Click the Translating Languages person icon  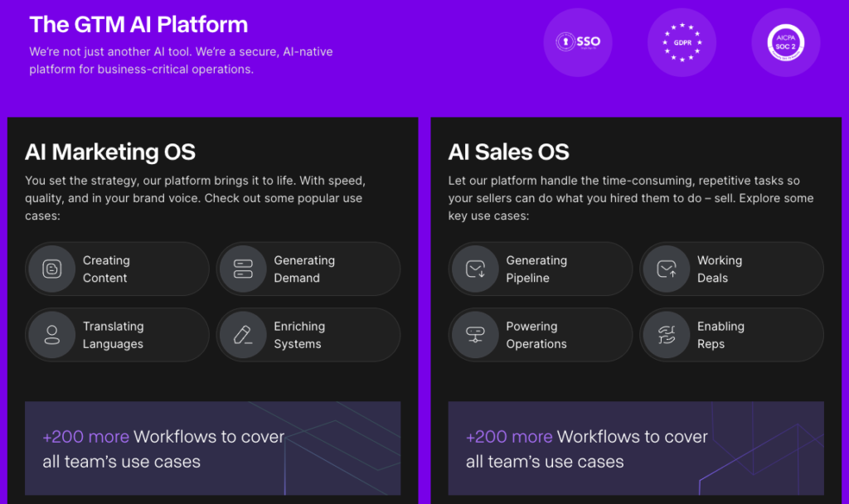51,335
